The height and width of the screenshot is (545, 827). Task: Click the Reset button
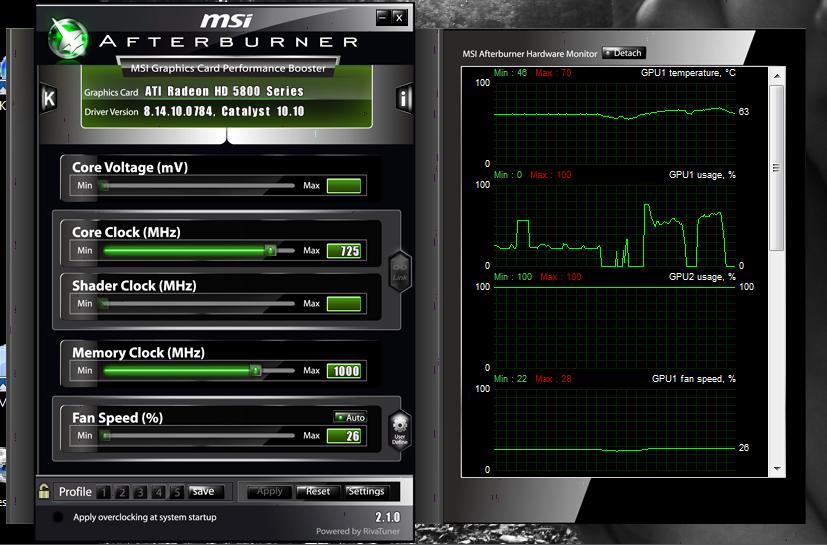click(x=317, y=492)
